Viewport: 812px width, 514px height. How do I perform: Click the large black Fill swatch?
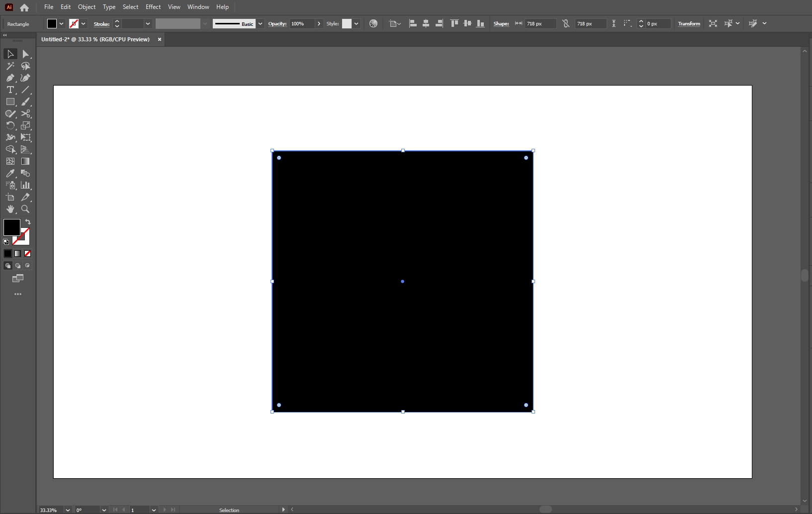pos(11,227)
